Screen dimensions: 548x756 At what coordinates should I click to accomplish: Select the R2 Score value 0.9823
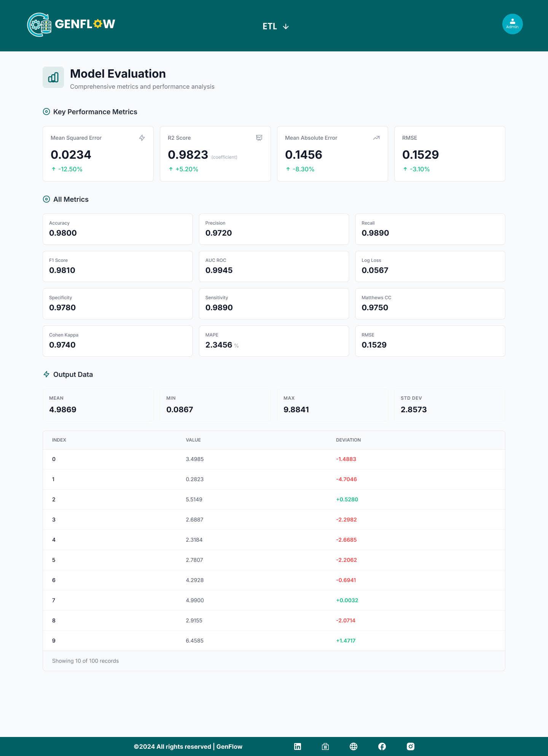[x=188, y=155]
